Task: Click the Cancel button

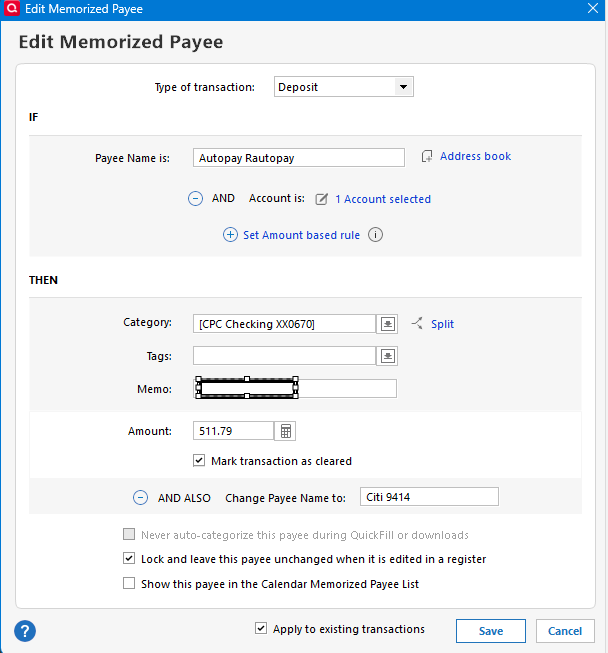Action: click(565, 631)
